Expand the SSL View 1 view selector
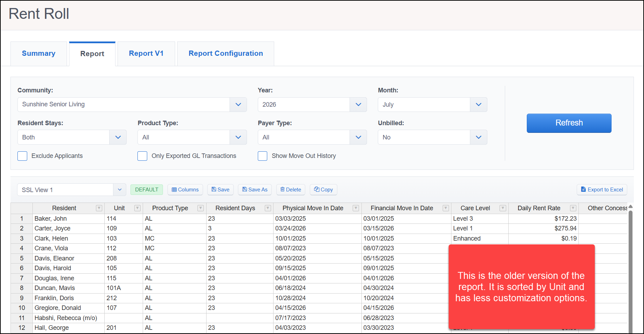Image resolution: width=644 pixels, height=334 pixels. 120,190
